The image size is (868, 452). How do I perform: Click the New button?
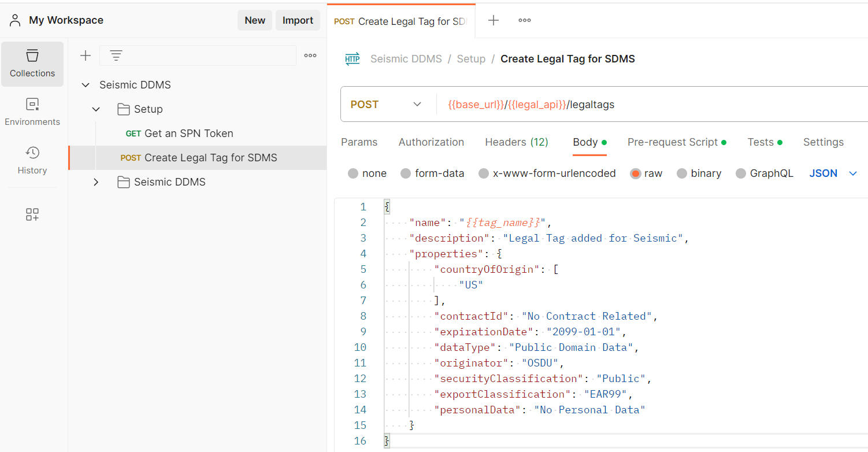255,20
